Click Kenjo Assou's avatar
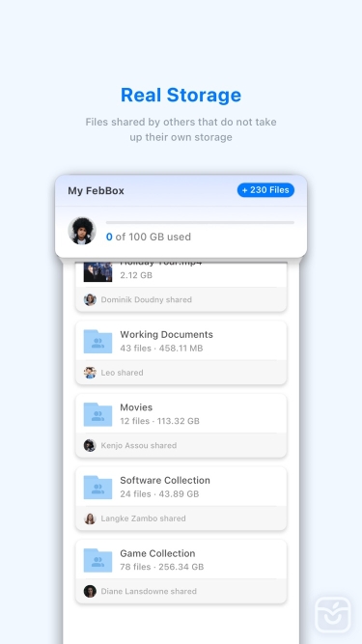The width and height of the screenshot is (362, 644). pos(90,445)
